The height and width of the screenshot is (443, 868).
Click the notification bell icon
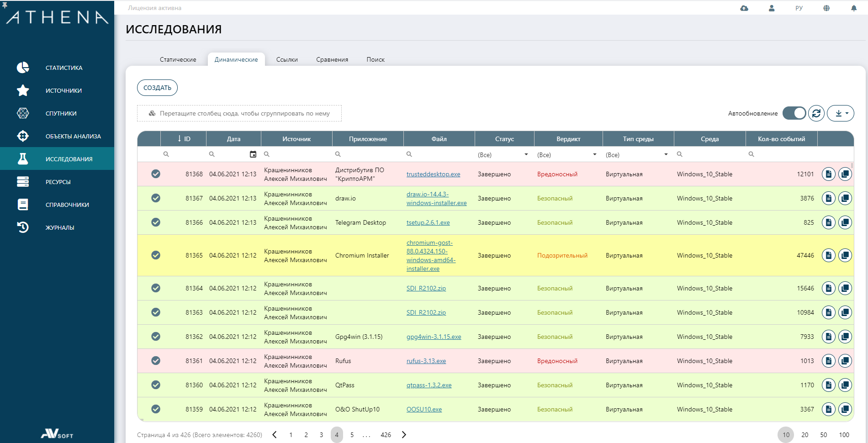tap(853, 8)
